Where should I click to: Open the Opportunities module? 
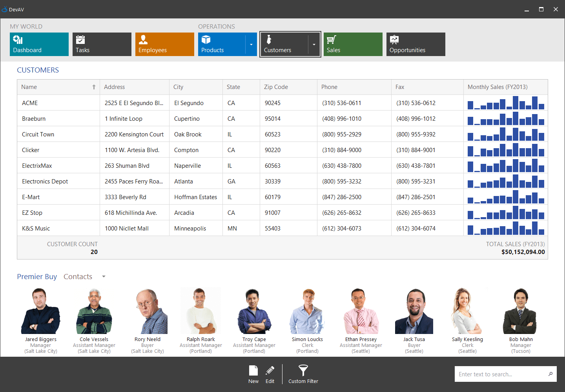pyautogui.click(x=416, y=44)
